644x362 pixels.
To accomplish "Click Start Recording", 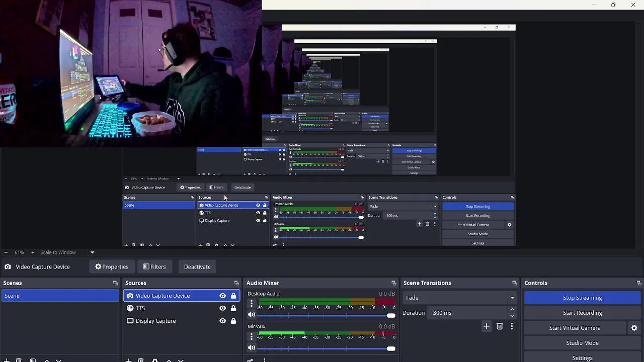I will pyautogui.click(x=582, y=313).
